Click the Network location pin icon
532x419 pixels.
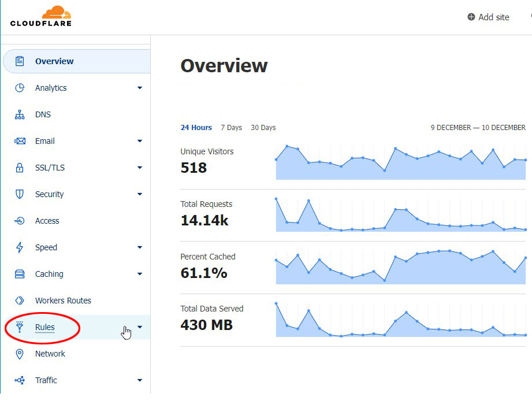point(19,354)
